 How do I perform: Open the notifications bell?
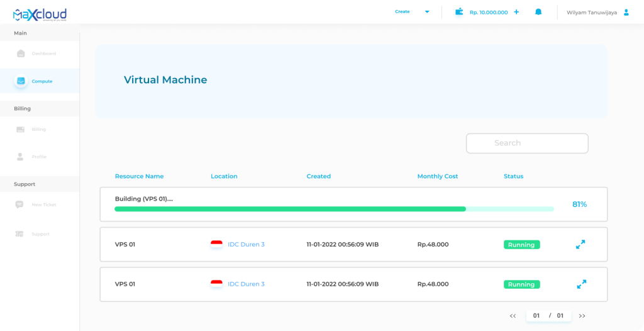pyautogui.click(x=538, y=12)
